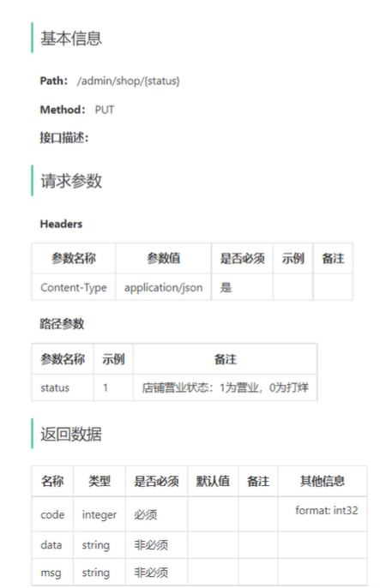Click the 参数名称 header in Headers table
Image resolution: width=380 pixels, height=588 pixels.
[74, 258]
